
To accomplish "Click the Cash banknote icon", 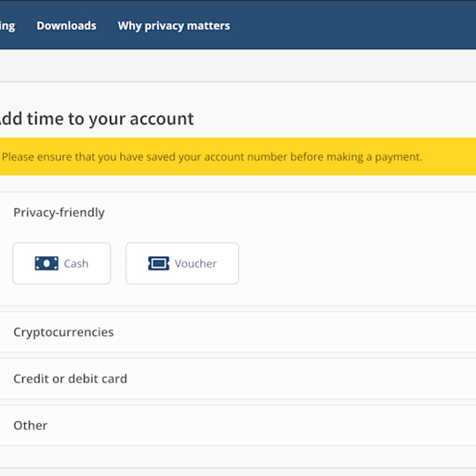I will [x=46, y=264].
